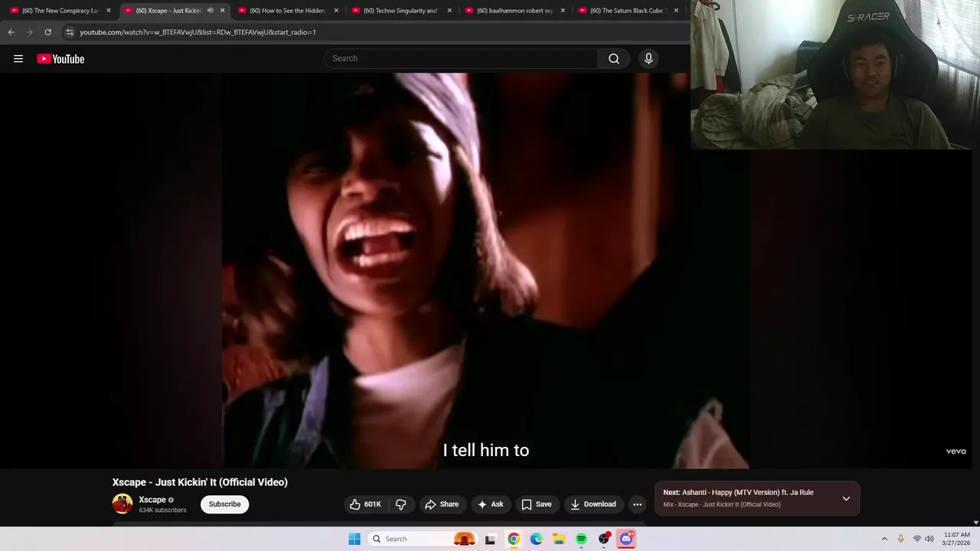Close the How to See the Hidden tab
Screen dimensions: 980x551
[x=336, y=11]
